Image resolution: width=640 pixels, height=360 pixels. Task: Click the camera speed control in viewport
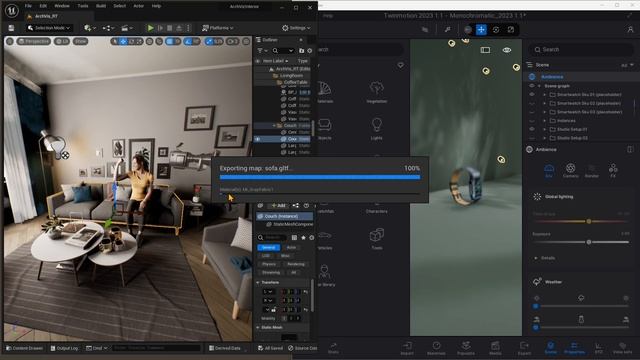pos(232,41)
